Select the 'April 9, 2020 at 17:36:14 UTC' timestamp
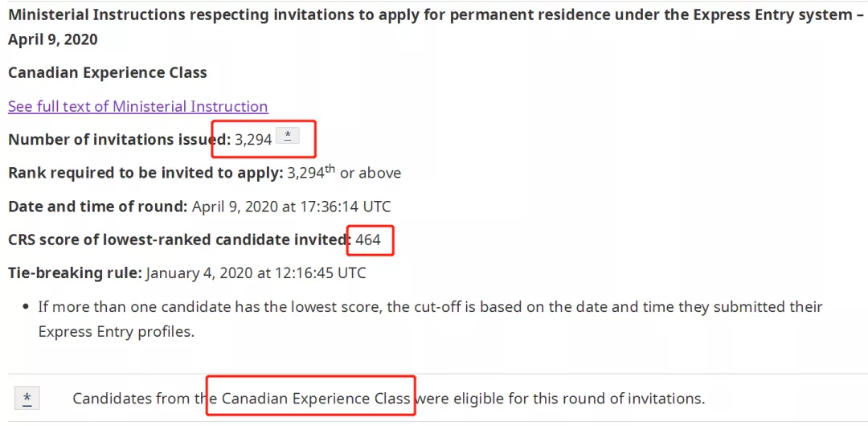The width and height of the screenshot is (868, 426). (x=291, y=207)
